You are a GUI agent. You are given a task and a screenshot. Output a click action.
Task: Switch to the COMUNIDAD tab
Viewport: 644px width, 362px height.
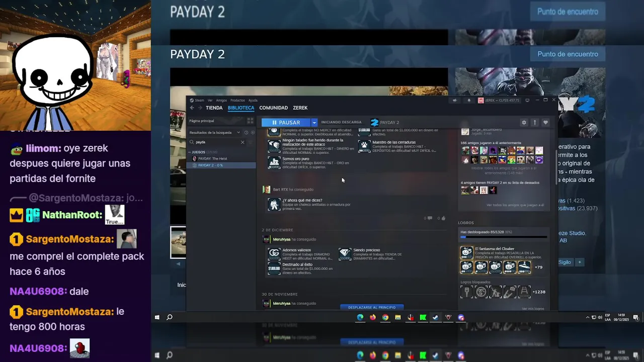[x=273, y=108]
